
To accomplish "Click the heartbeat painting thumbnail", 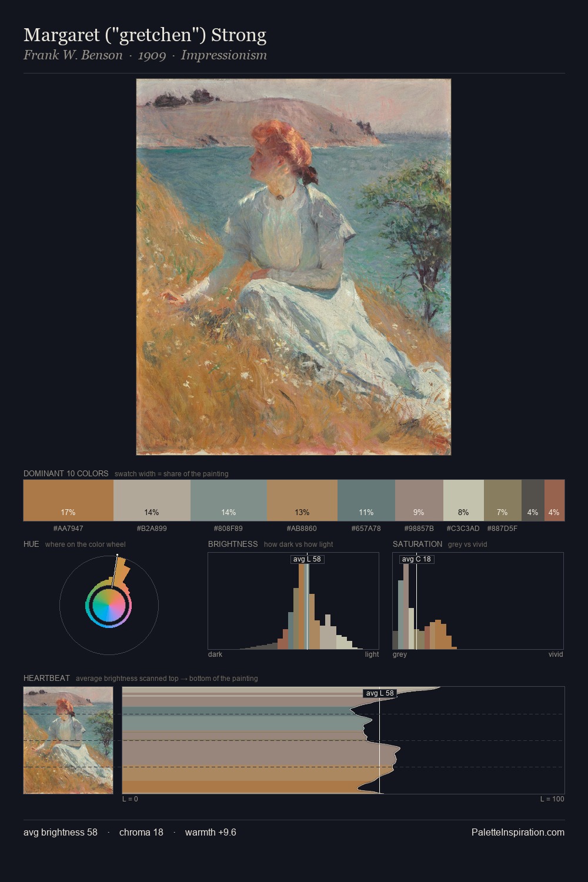I will 68,740.
